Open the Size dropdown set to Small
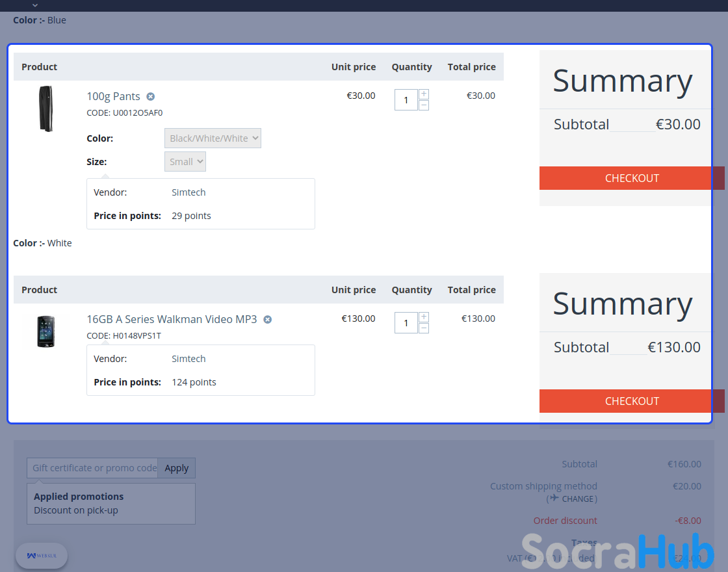728x572 pixels. tap(185, 162)
